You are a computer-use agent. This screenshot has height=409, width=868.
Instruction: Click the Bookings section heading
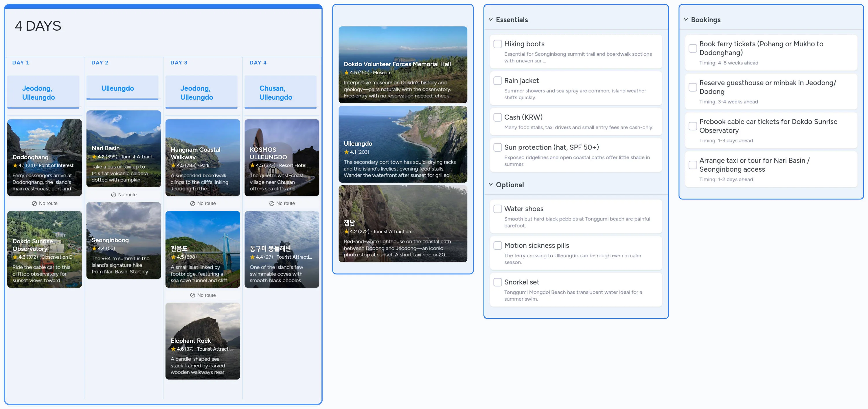pyautogui.click(x=706, y=20)
